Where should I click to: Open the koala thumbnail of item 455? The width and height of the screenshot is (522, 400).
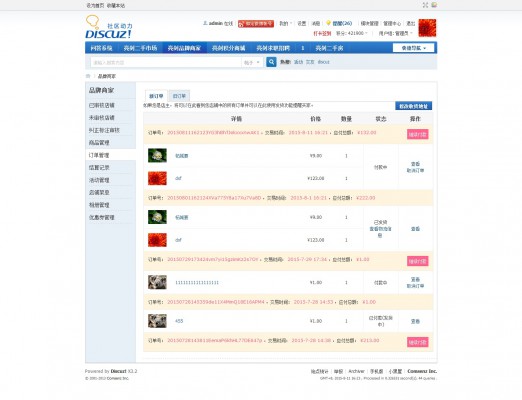[x=157, y=321]
